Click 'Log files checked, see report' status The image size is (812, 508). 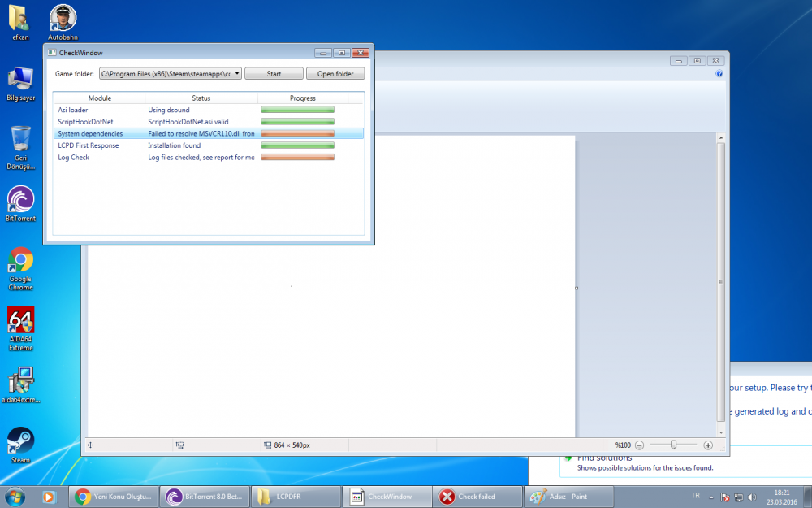tap(201, 158)
